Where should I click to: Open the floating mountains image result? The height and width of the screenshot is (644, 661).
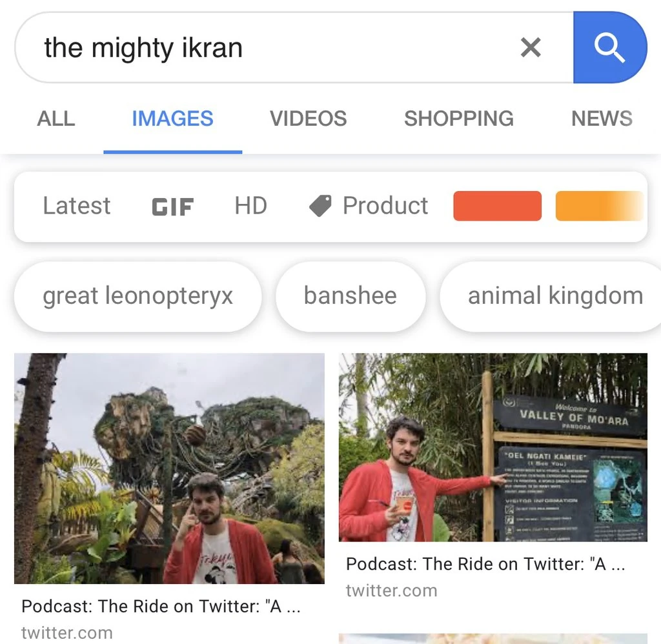point(170,468)
